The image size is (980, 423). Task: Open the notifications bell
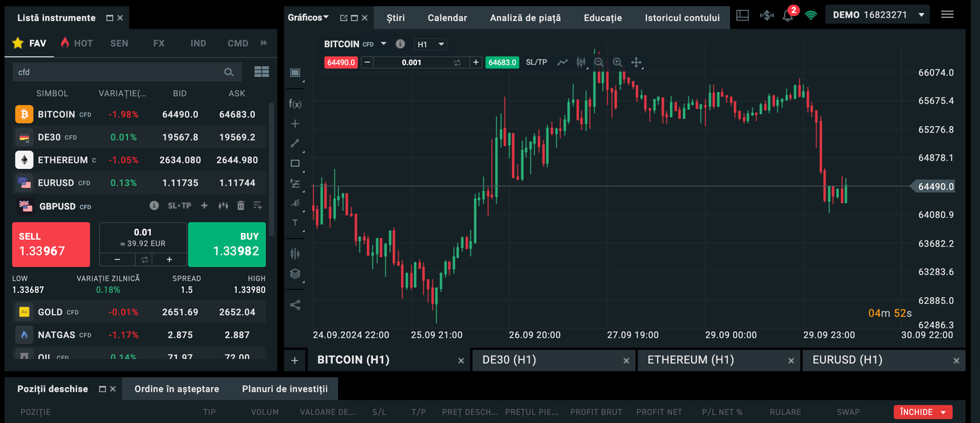click(788, 16)
